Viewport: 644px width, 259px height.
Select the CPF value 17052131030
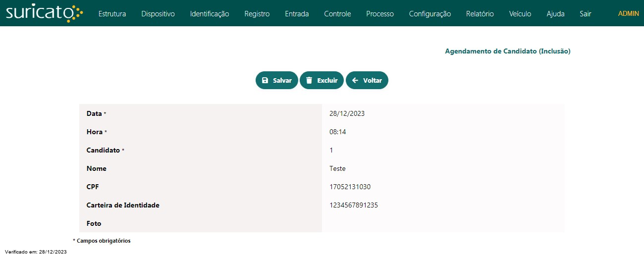pyautogui.click(x=350, y=187)
